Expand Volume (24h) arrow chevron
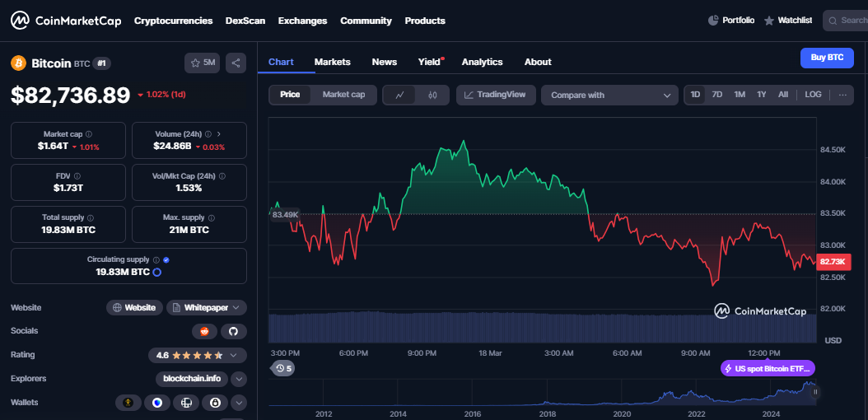 [219, 134]
